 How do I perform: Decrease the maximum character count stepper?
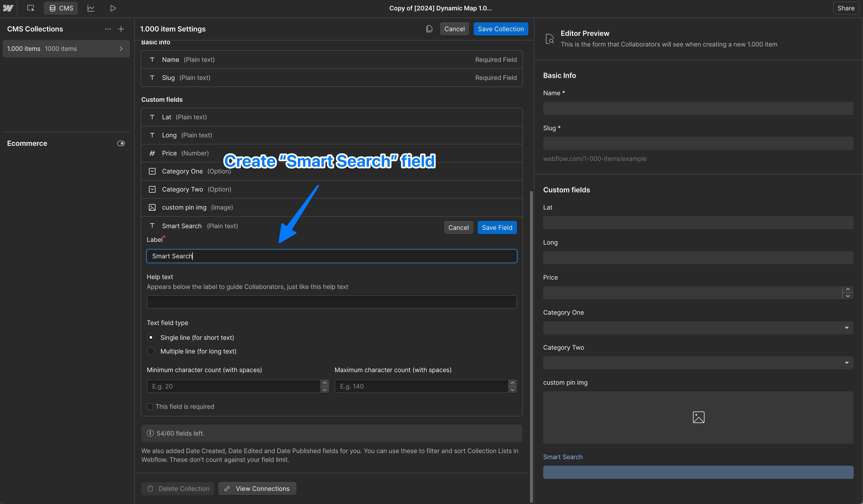(512, 390)
